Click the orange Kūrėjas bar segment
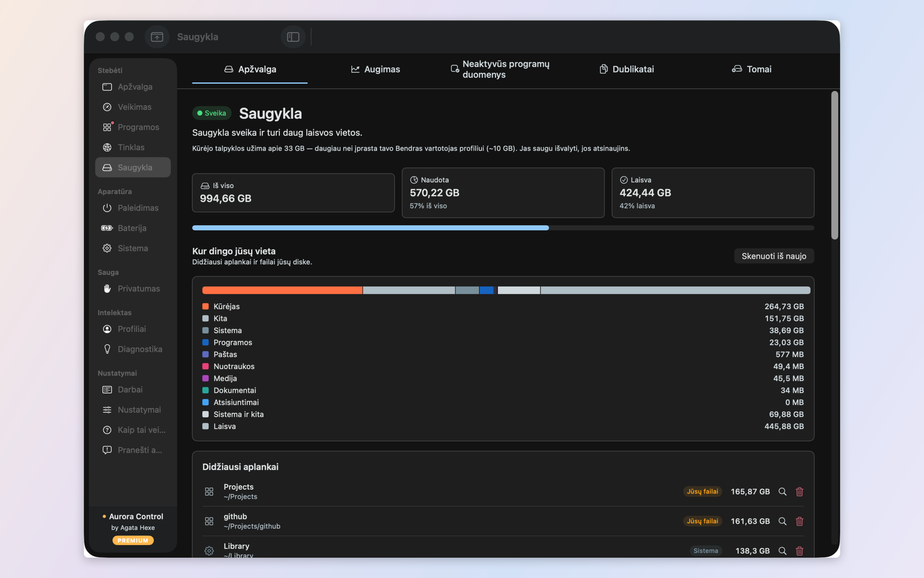 282,290
